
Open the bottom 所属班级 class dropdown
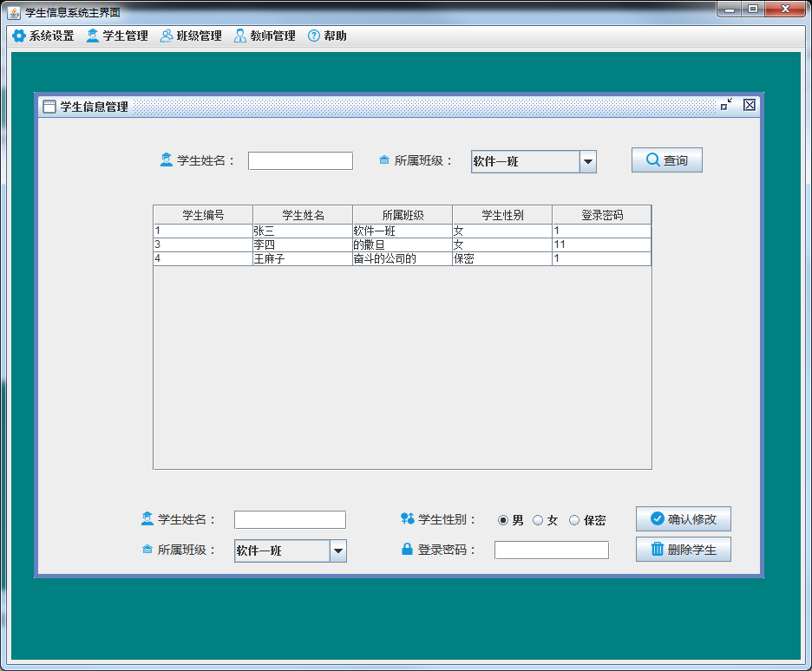point(337,550)
